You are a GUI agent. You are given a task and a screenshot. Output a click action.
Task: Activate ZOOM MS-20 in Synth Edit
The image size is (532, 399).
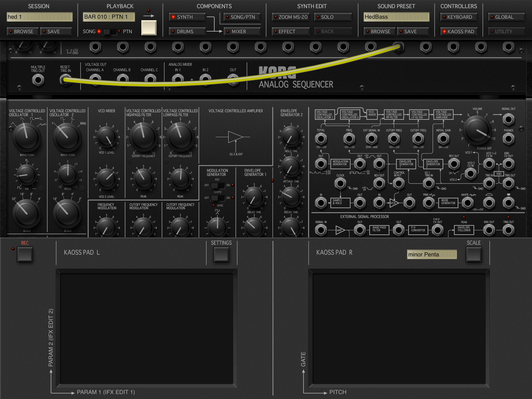(290, 17)
